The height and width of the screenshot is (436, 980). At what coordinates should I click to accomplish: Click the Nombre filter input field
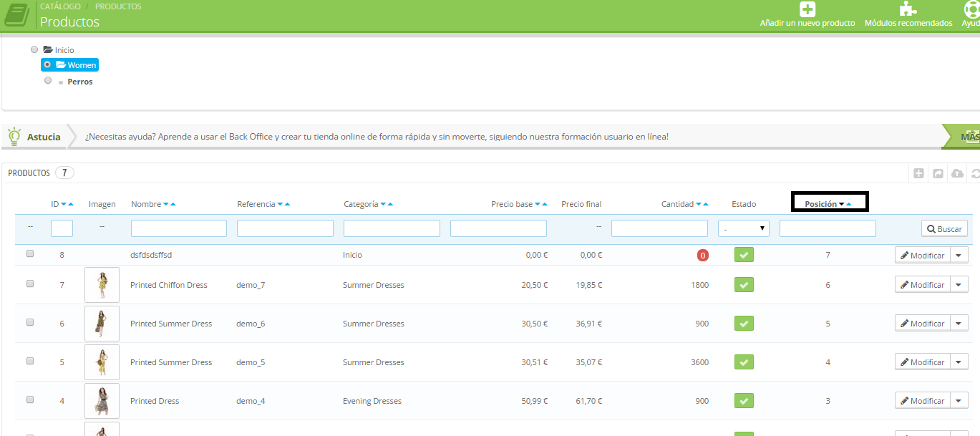coord(178,228)
